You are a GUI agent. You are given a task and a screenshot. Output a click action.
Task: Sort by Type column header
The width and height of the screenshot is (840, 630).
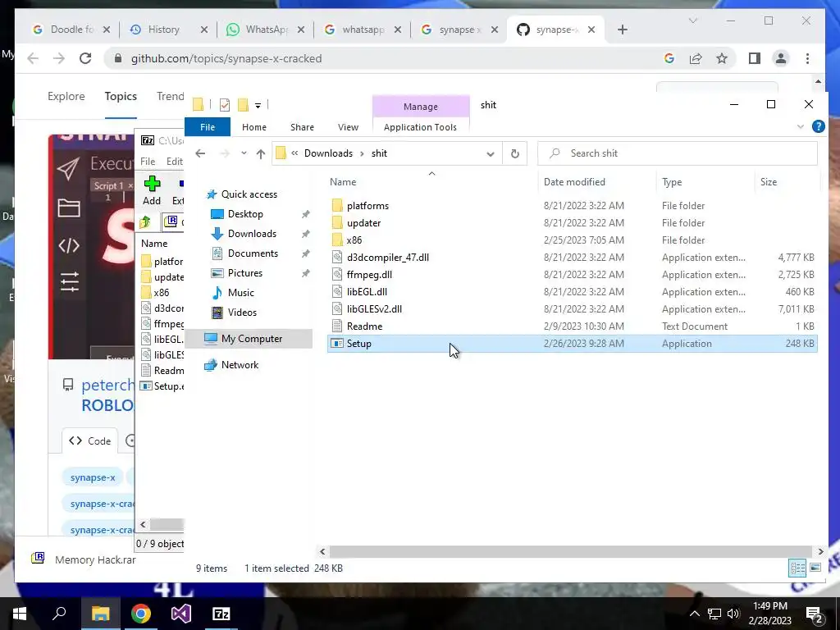pyautogui.click(x=672, y=182)
